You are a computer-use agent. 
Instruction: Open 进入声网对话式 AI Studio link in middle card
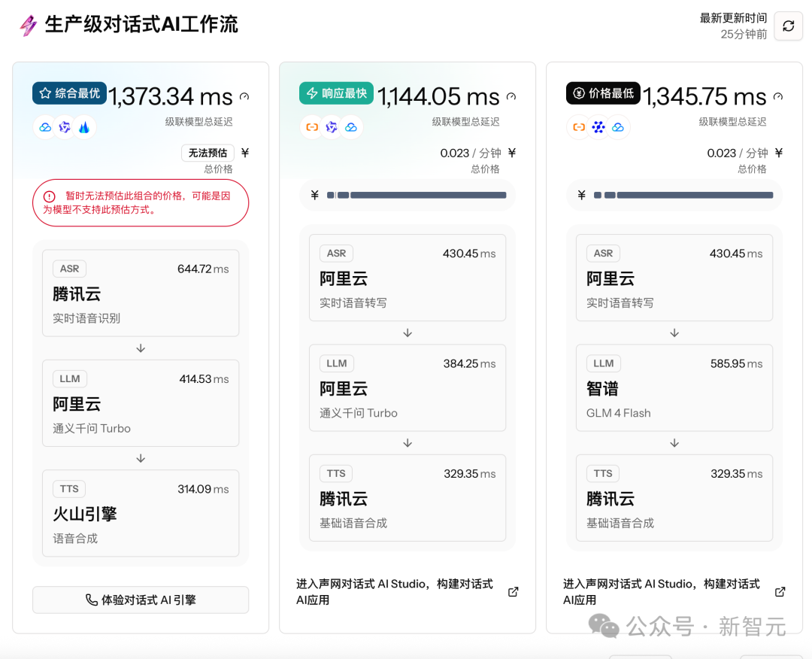click(x=395, y=591)
